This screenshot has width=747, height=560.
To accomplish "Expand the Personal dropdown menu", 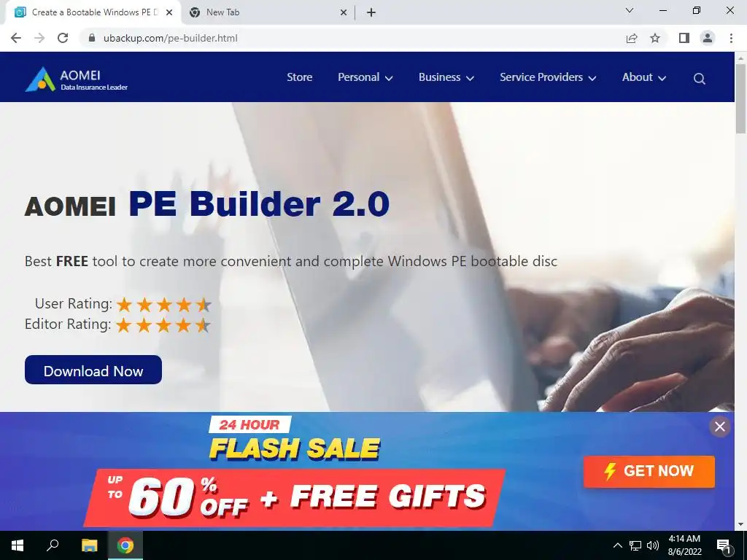I will pyautogui.click(x=365, y=77).
